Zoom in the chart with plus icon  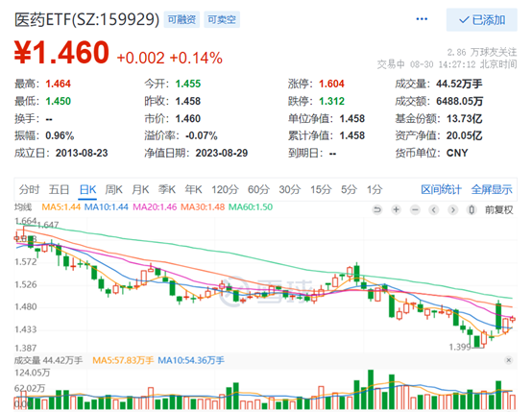click(x=396, y=210)
